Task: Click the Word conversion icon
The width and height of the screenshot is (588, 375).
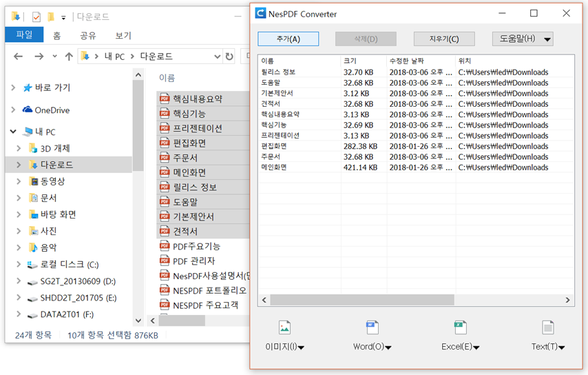Action: [x=372, y=327]
